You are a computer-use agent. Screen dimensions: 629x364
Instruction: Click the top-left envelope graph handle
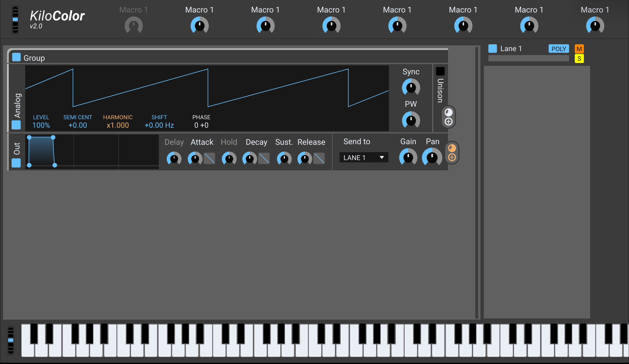click(29, 137)
